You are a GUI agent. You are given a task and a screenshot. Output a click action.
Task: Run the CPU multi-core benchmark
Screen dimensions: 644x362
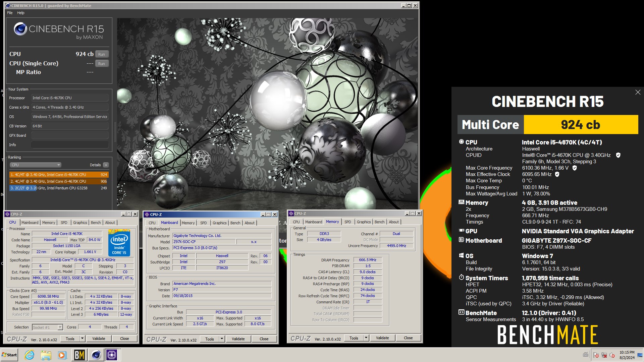pyautogui.click(x=102, y=54)
